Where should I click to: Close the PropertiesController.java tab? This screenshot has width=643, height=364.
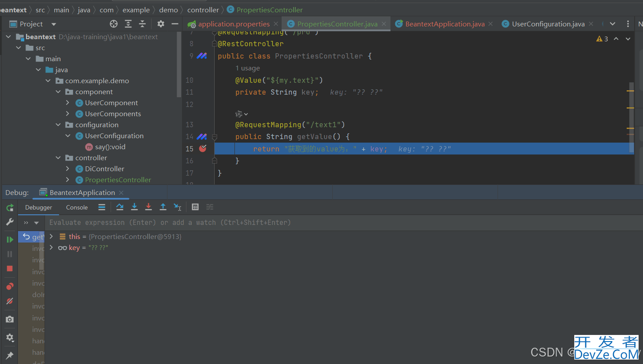click(x=384, y=24)
